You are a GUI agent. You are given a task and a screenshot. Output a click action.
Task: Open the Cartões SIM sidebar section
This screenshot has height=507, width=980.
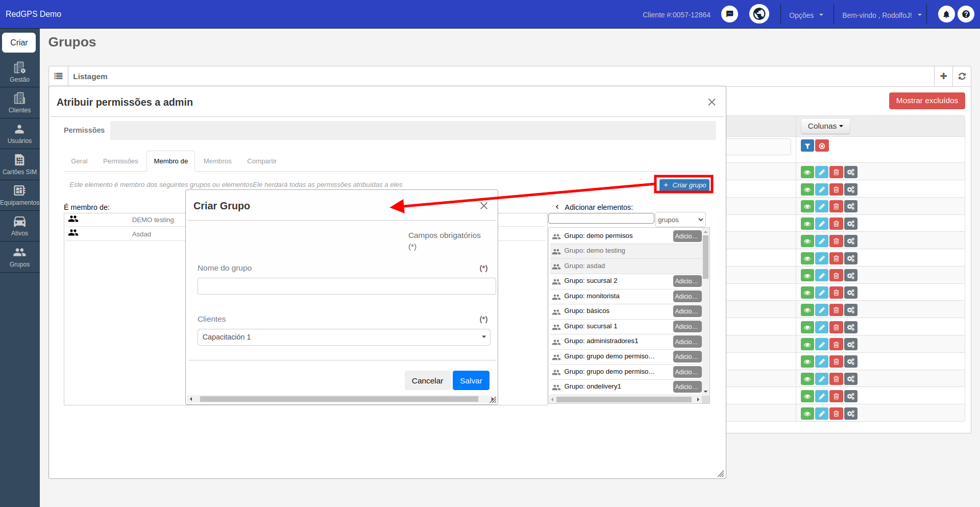pos(19,164)
